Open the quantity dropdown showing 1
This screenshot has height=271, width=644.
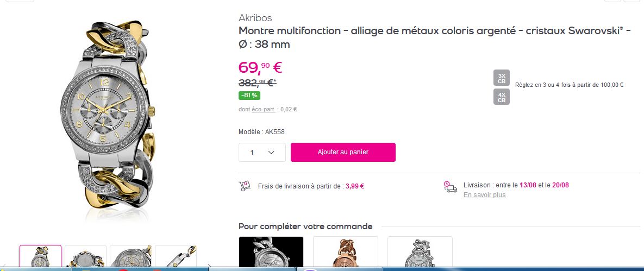pos(262,152)
